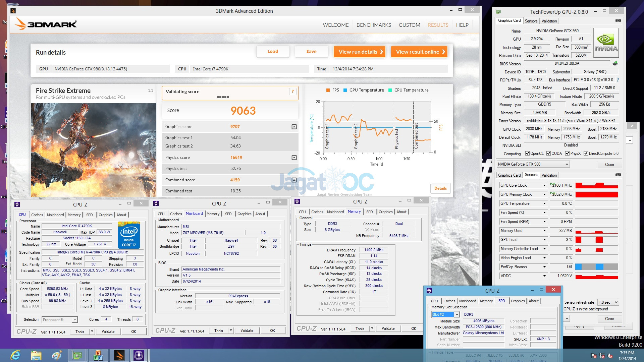
Task: Click View result online button
Action: [419, 52]
